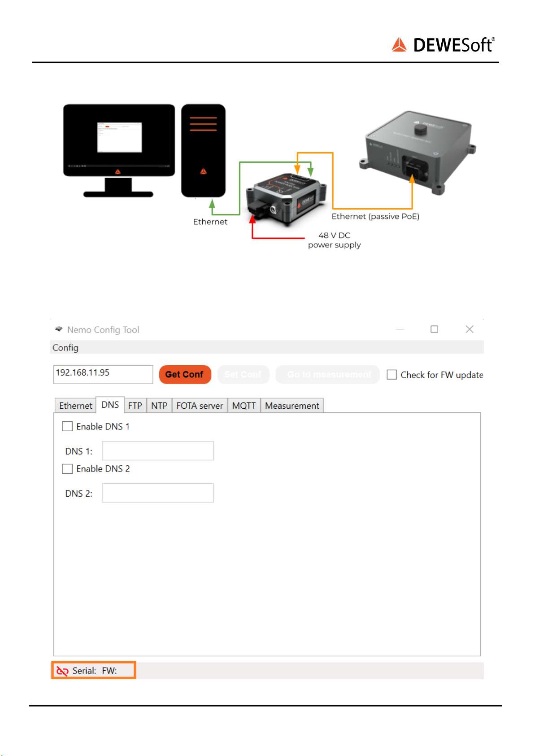Click the Get Conf button
535x756 pixels.
tap(185, 374)
